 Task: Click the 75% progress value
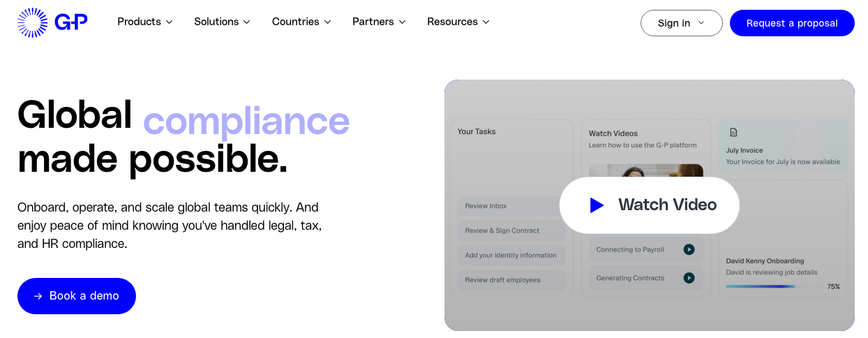(x=833, y=286)
